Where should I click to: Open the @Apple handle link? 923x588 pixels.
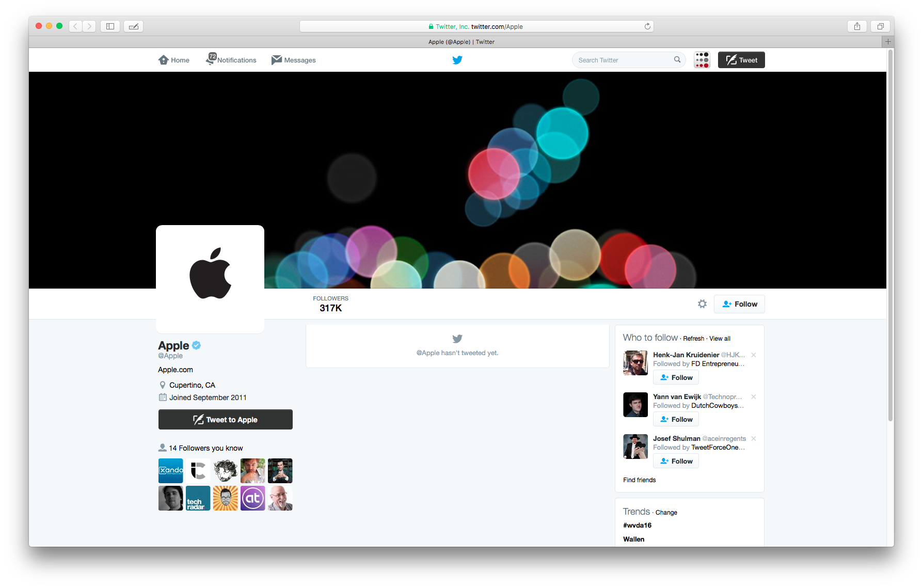tap(170, 356)
